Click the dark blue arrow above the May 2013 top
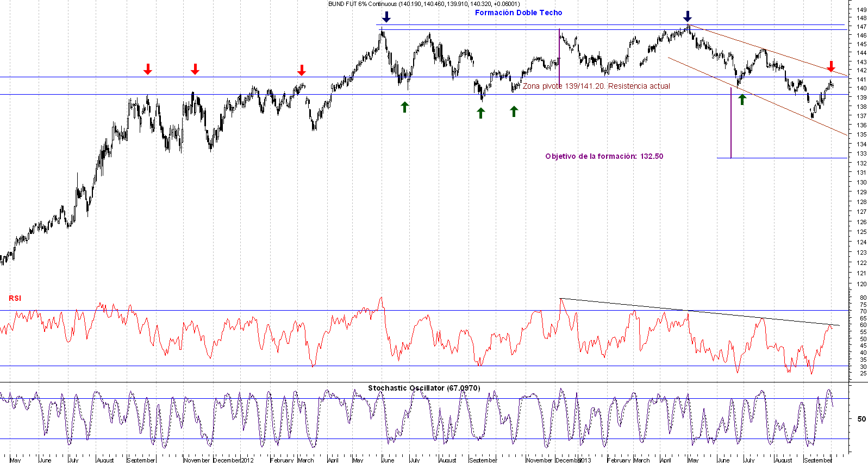 688,16
